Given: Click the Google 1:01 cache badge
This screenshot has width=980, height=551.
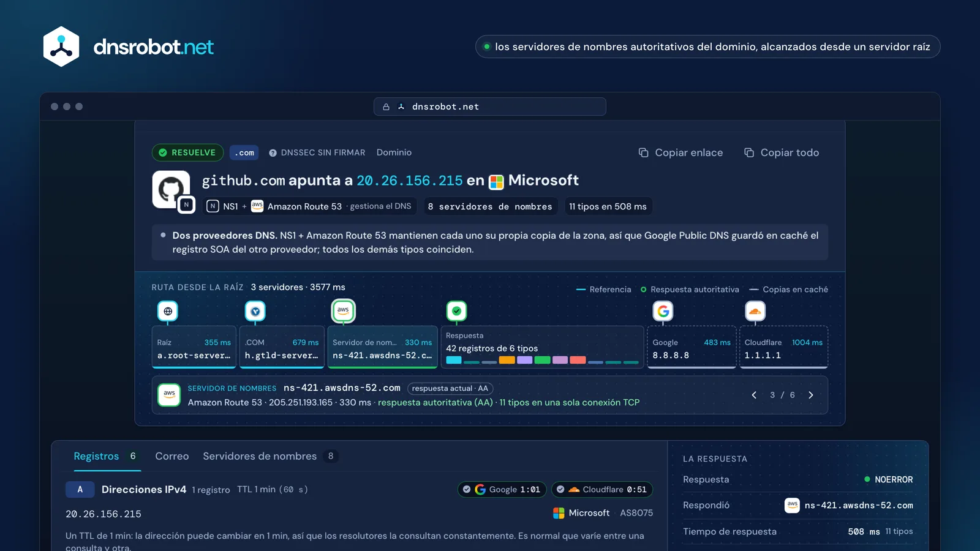Looking at the screenshot, I should 502,489.
